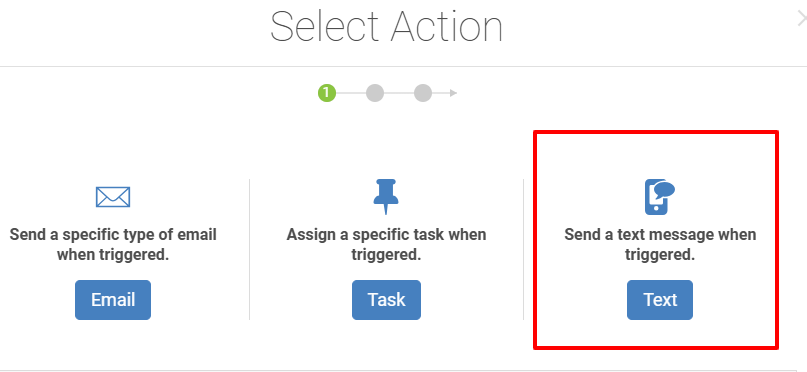Choose the Task action button
807x372 pixels.
coord(386,300)
